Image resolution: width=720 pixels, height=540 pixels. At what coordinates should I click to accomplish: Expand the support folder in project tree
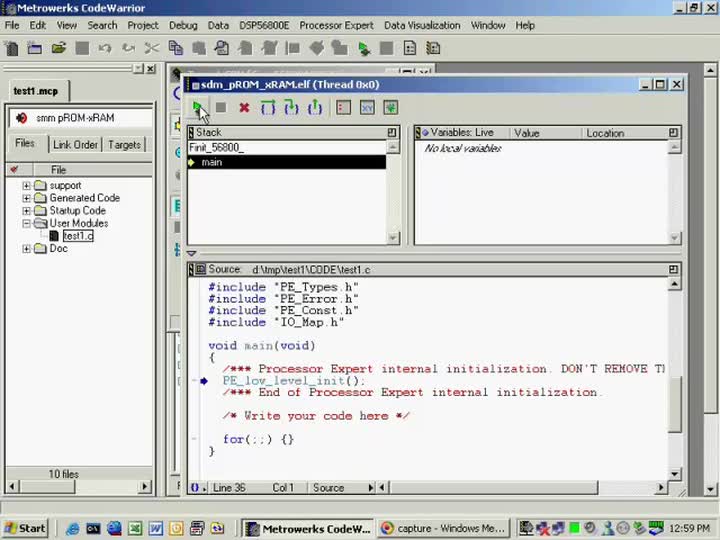click(27, 185)
